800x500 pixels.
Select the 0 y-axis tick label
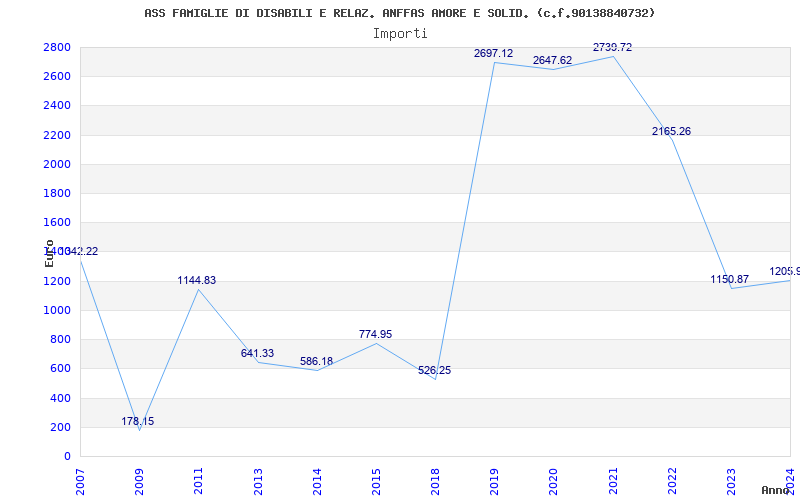coord(67,456)
